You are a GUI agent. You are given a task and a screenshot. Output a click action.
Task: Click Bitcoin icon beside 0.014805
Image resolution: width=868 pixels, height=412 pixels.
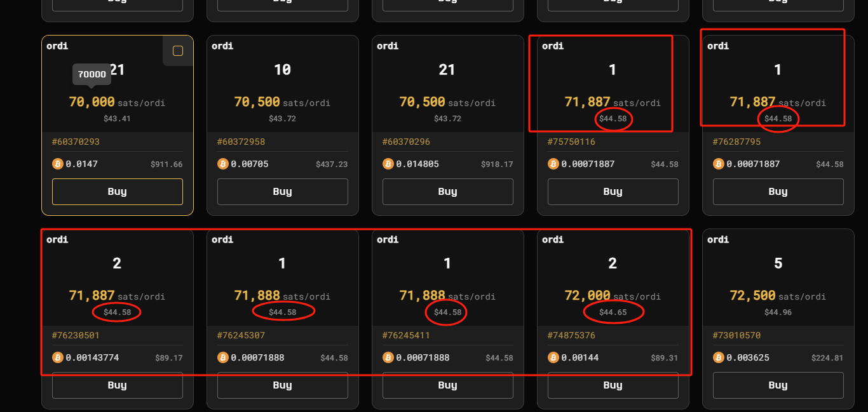(x=388, y=164)
